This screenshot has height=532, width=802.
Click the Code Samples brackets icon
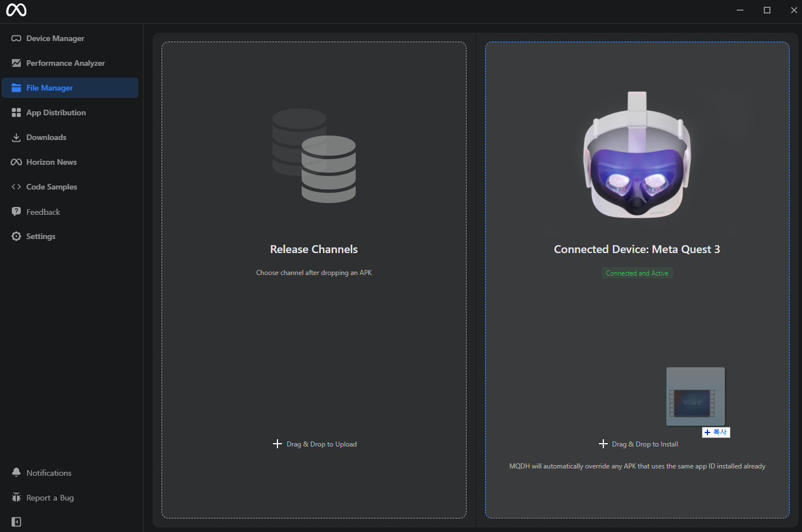[16, 187]
